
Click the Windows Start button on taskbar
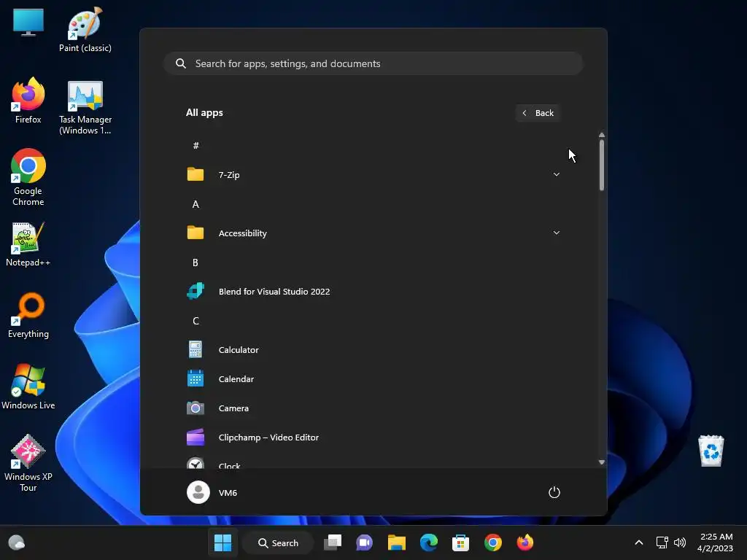pos(222,542)
